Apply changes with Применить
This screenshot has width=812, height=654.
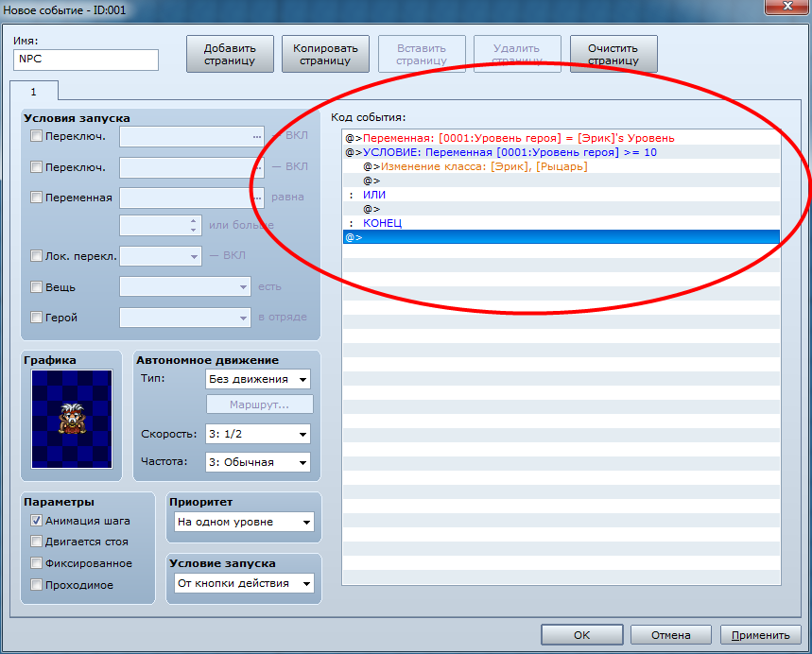click(760, 635)
